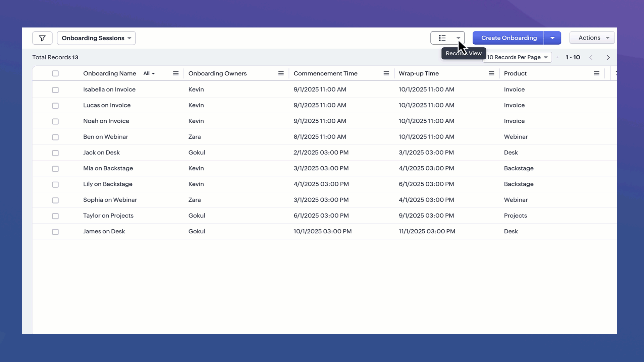The height and width of the screenshot is (362, 644).
Task: Open the Actions menu
Action: tap(592, 38)
